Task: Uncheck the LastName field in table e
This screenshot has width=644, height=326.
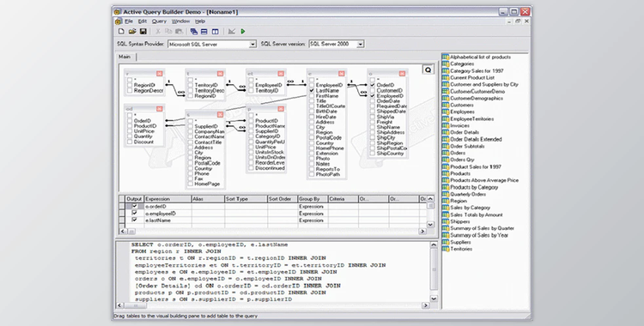Action: pos(312,90)
